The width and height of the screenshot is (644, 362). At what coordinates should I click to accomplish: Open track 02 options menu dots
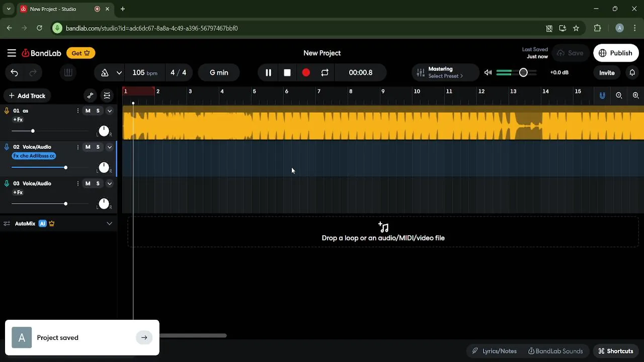[x=77, y=147]
